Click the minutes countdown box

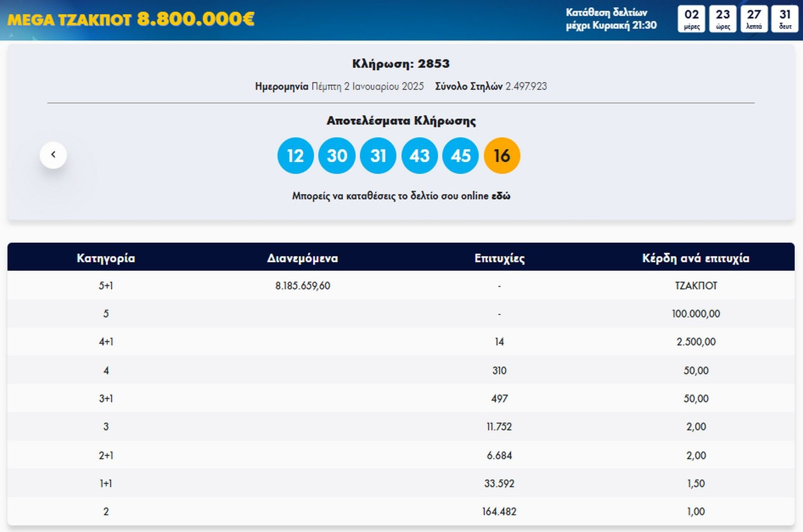[x=754, y=19]
